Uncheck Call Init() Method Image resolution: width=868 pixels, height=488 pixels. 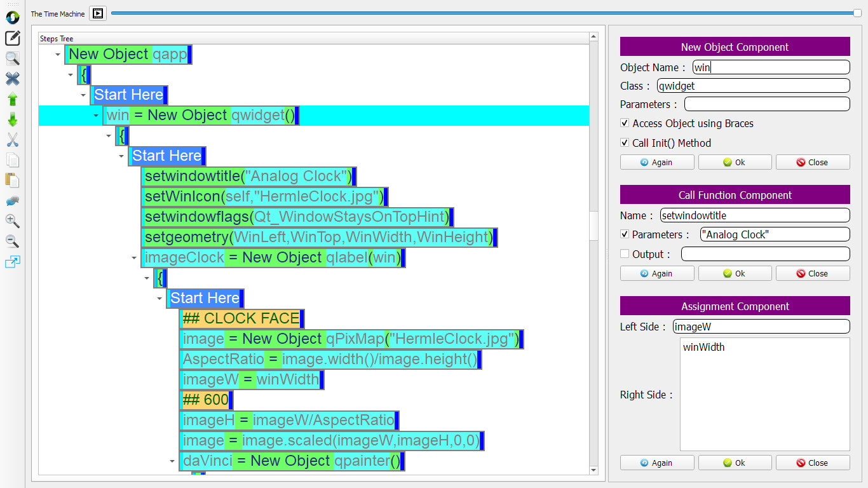[625, 142]
